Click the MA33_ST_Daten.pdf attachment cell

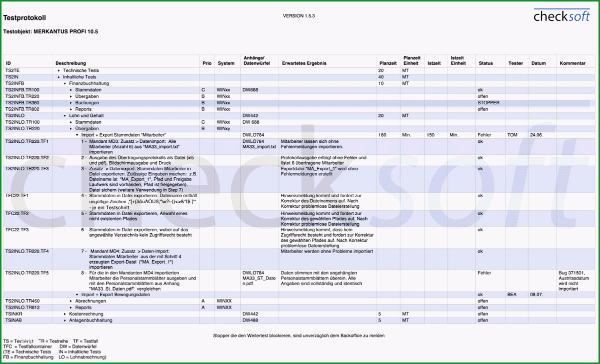(x=259, y=281)
